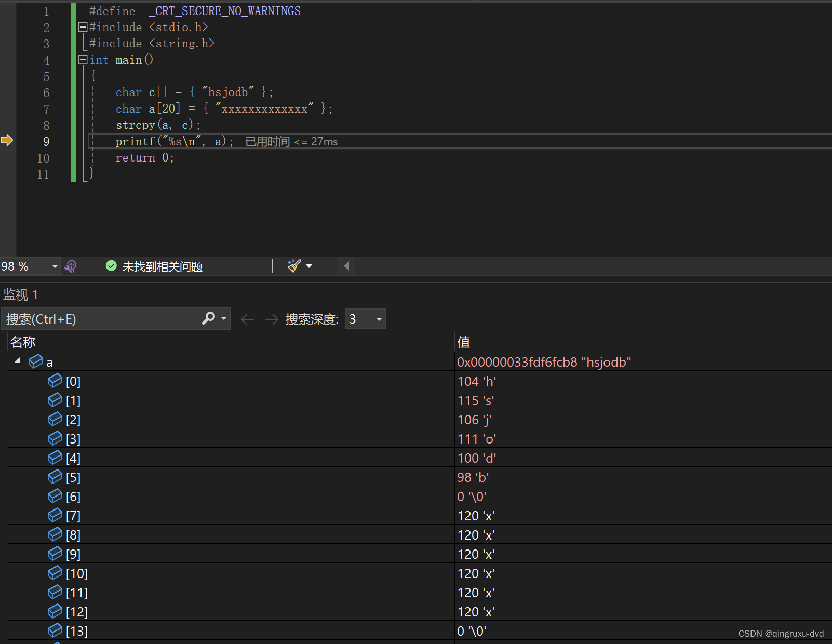Click the value 106 'j'
Screen dimensions: 832x644
pos(475,420)
